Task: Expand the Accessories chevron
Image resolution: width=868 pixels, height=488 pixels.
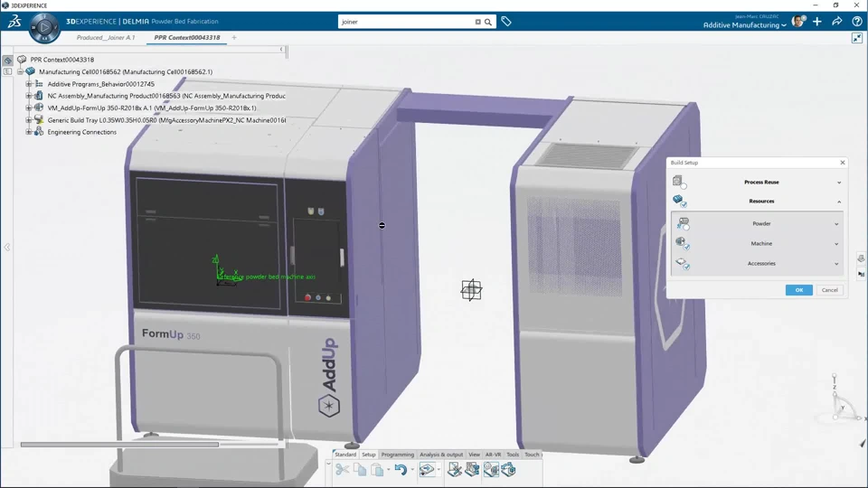Action: [x=836, y=264]
